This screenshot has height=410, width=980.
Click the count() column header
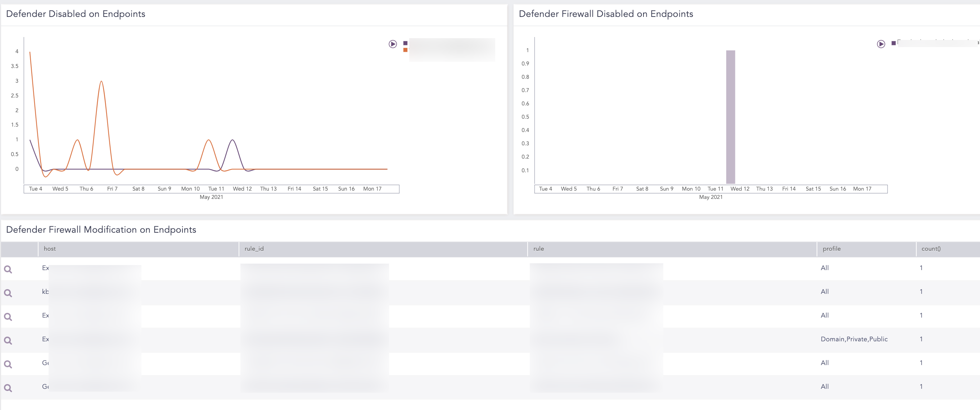tap(931, 249)
